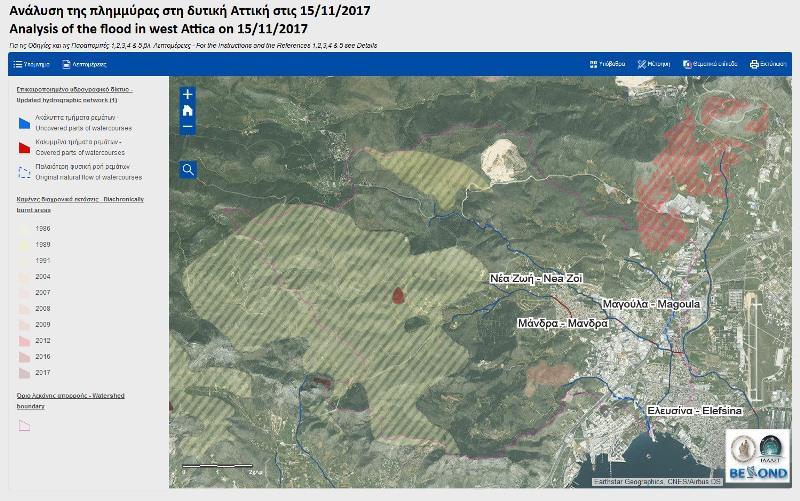Image resolution: width=800 pixels, height=501 pixels.
Task: Click the Updated hydrographic network legend heading
Action: tap(74, 95)
